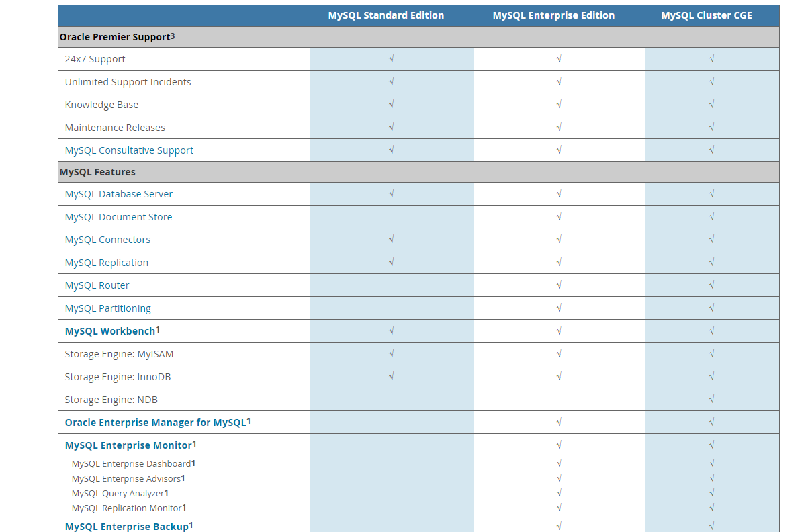Select the Storage Engine: NDB label
Viewport: 808px width, 532px height.
coord(111,400)
